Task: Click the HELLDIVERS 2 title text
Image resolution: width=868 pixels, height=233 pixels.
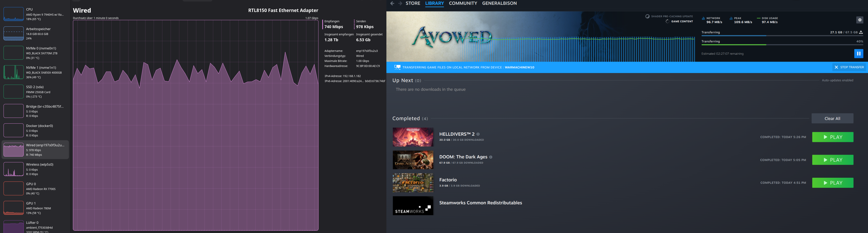Action: 457,134
